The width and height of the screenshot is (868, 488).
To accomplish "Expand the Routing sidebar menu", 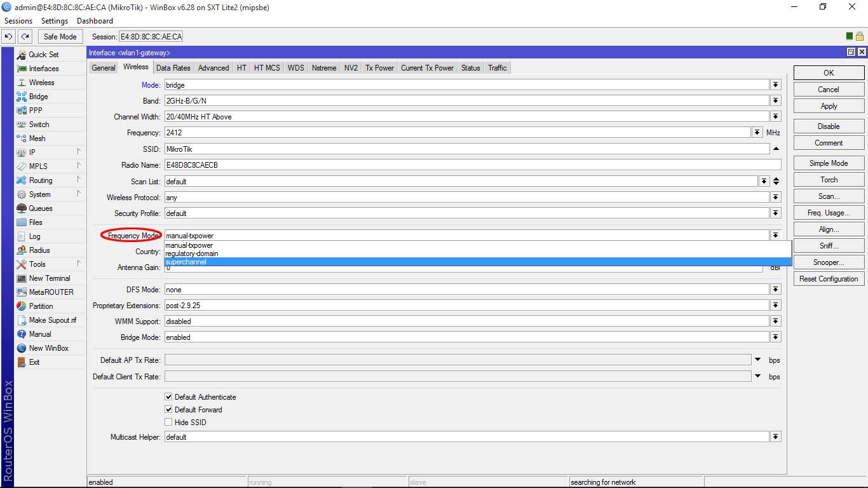I will point(50,180).
